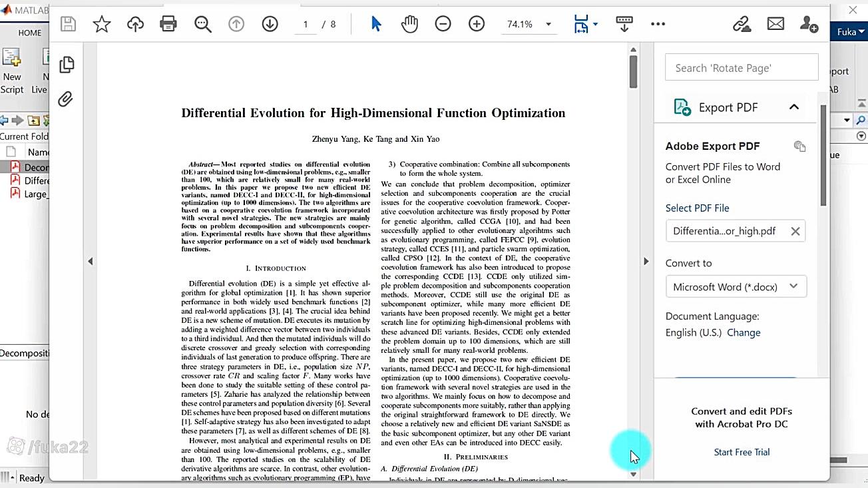Click the document scroll up arrow

tap(633, 50)
